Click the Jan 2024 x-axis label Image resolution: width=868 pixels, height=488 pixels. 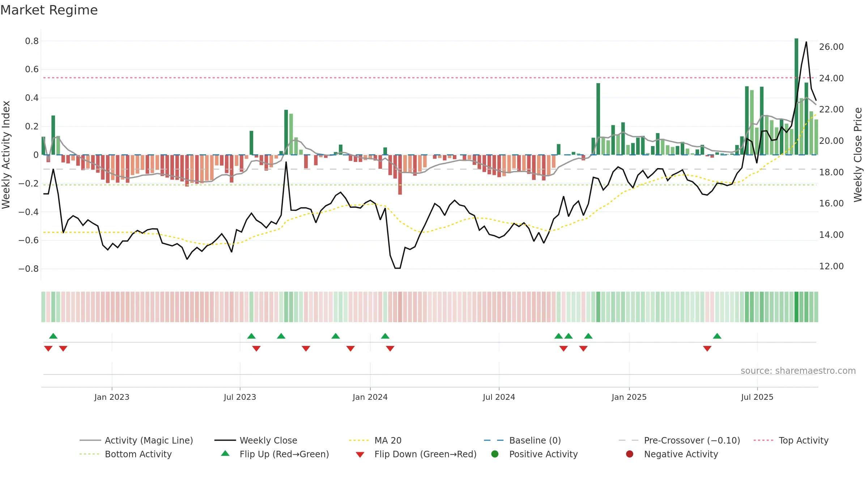[x=370, y=397]
